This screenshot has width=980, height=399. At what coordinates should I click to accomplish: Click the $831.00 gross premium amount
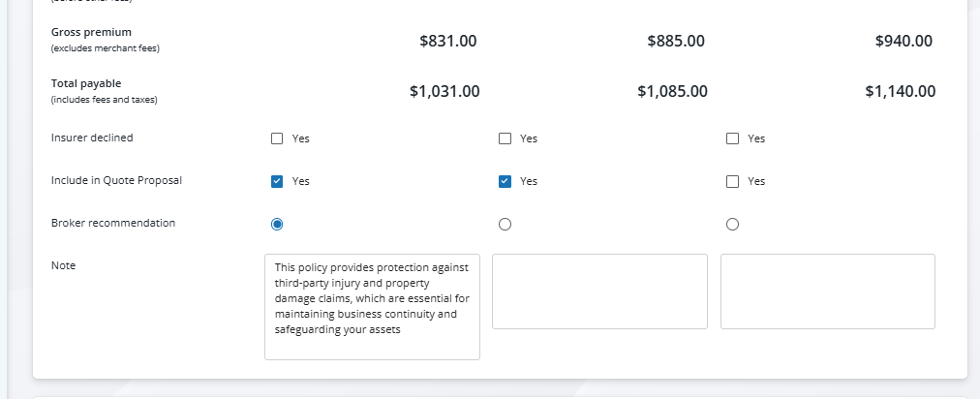(447, 41)
